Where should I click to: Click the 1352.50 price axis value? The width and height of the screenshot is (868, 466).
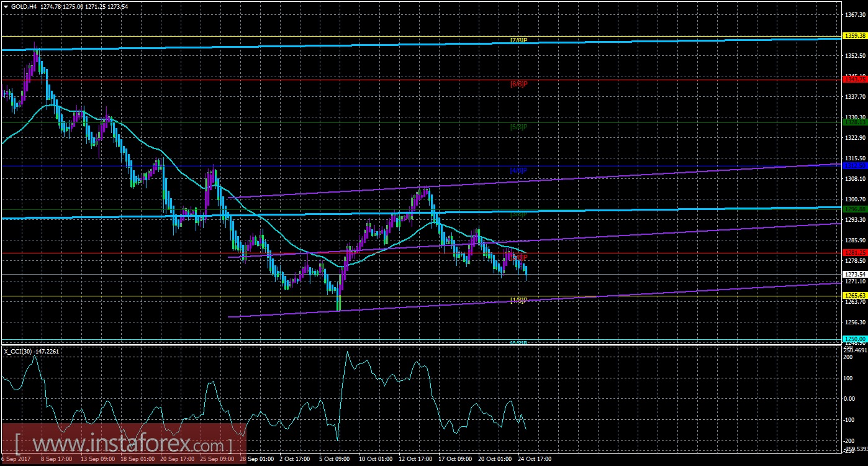point(855,55)
